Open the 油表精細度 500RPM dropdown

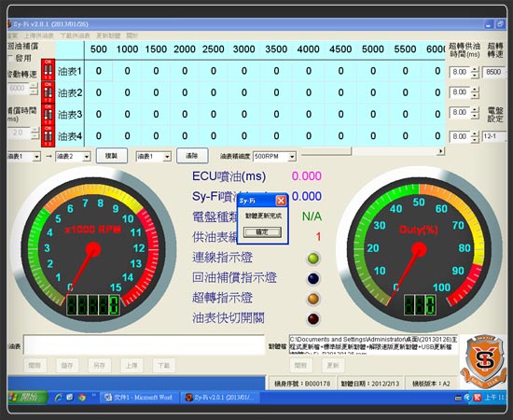(292, 157)
